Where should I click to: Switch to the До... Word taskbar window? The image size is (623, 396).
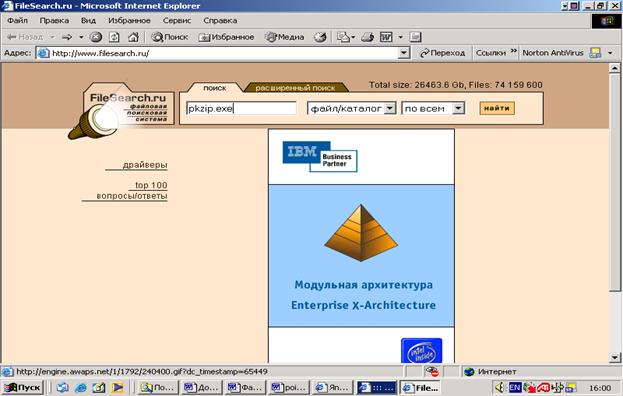click(x=201, y=387)
